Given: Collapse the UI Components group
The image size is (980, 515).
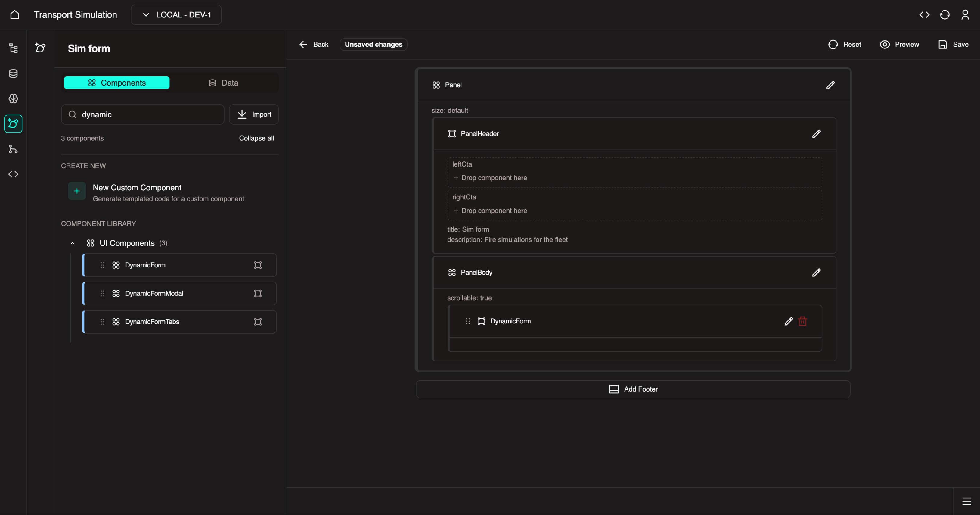Looking at the screenshot, I should click(x=72, y=243).
